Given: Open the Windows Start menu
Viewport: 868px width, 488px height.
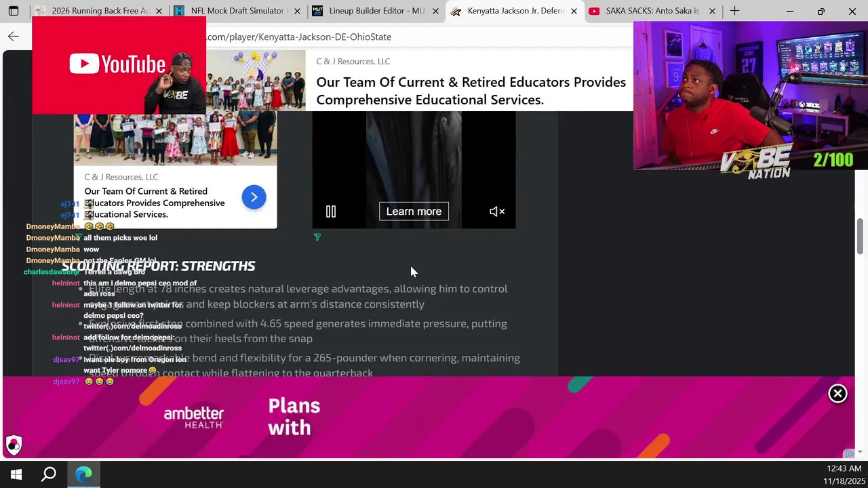Looking at the screenshot, I should coord(16,474).
